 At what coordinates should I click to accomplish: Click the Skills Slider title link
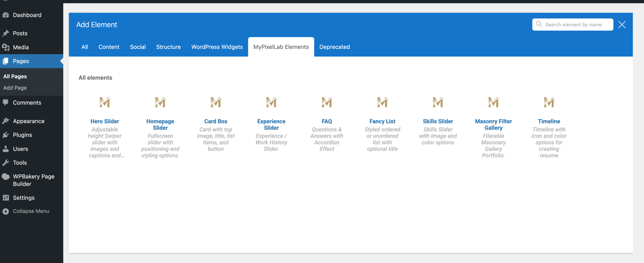pos(438,121)
